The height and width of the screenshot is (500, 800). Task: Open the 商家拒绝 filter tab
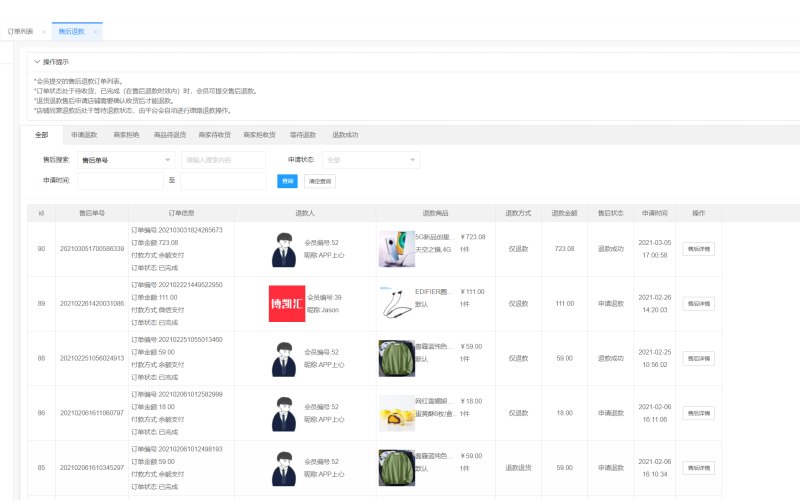[x=126, y=135]
